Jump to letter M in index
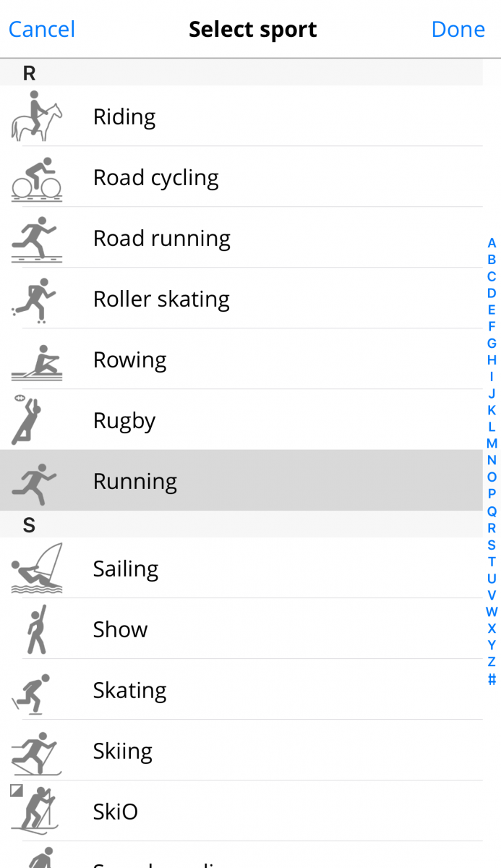The image size is (501, 868). (x=492, y=443)
